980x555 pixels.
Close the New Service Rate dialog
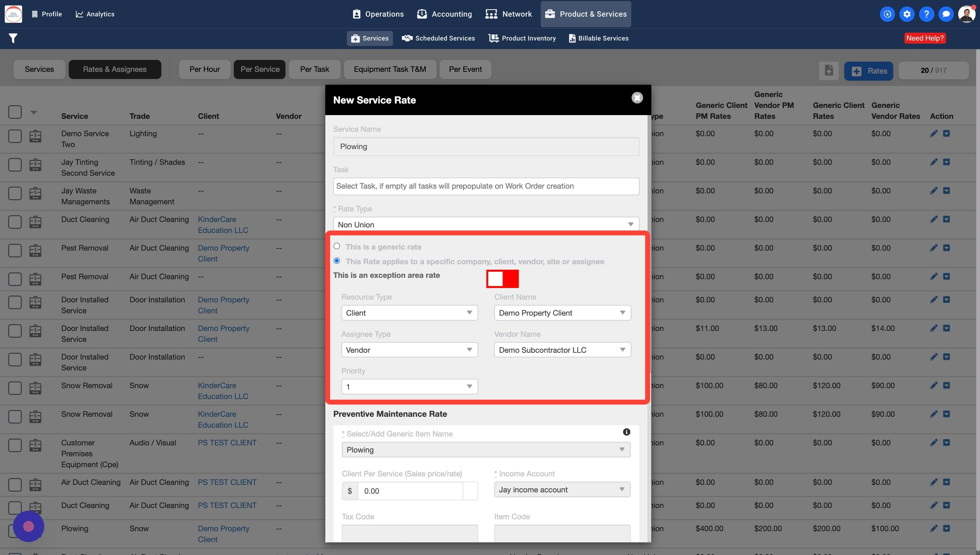pyautogui.click(x=637, y=98)
